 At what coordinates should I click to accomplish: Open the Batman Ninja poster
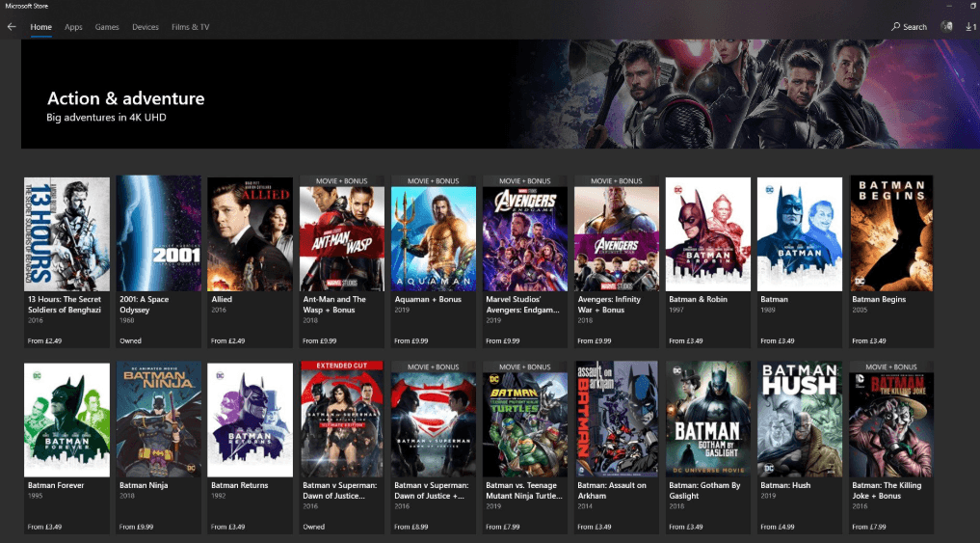coord(159,420)
